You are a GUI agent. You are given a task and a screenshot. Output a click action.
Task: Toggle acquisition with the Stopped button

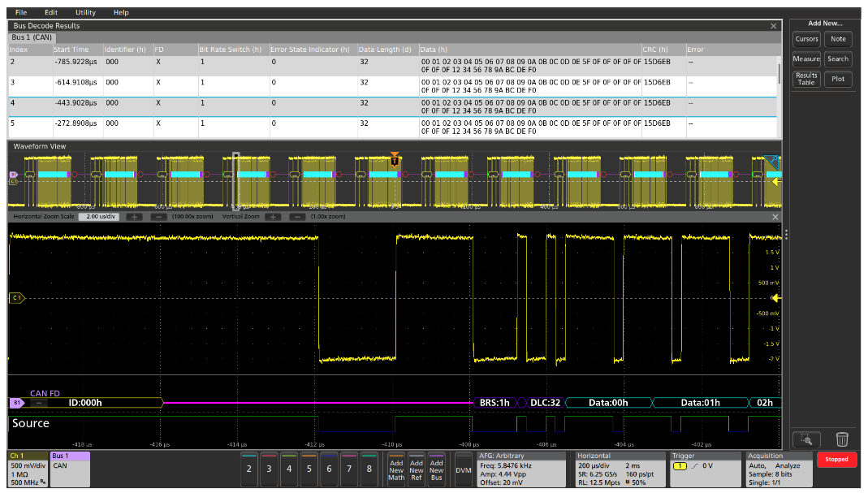coord(836,459)
